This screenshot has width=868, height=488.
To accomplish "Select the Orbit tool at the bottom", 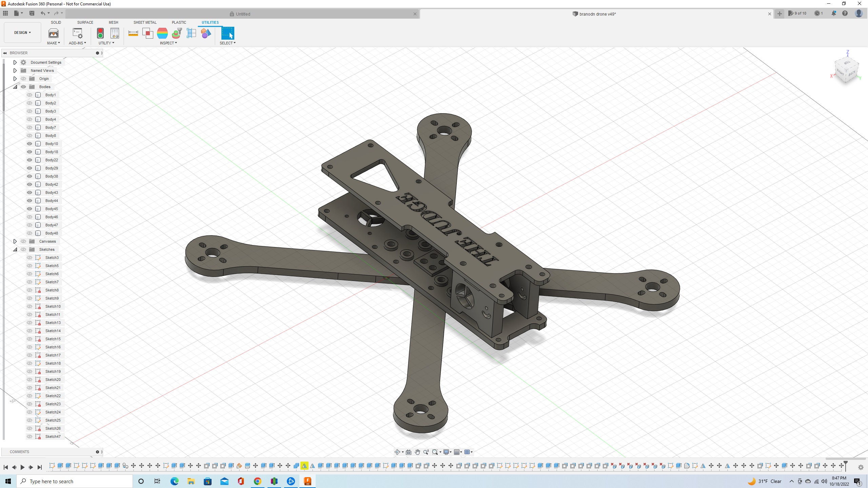I will pos(397,452).
